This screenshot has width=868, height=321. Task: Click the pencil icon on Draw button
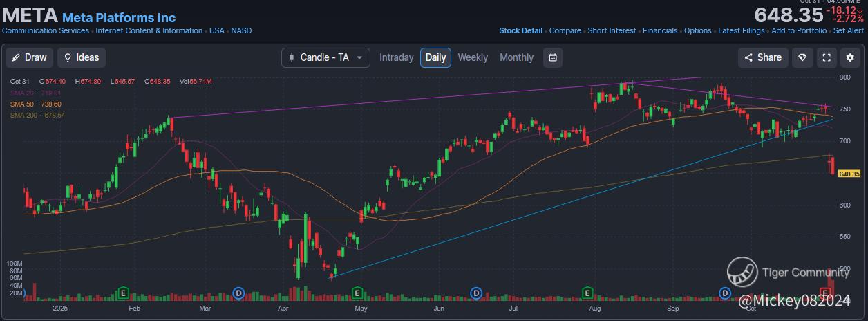pyautogui.click(x=16, y=57)
